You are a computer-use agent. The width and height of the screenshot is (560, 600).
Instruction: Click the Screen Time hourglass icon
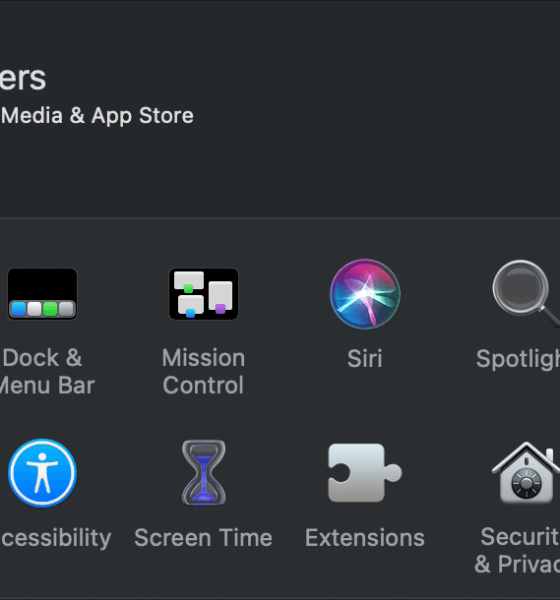tap(204, 473)
